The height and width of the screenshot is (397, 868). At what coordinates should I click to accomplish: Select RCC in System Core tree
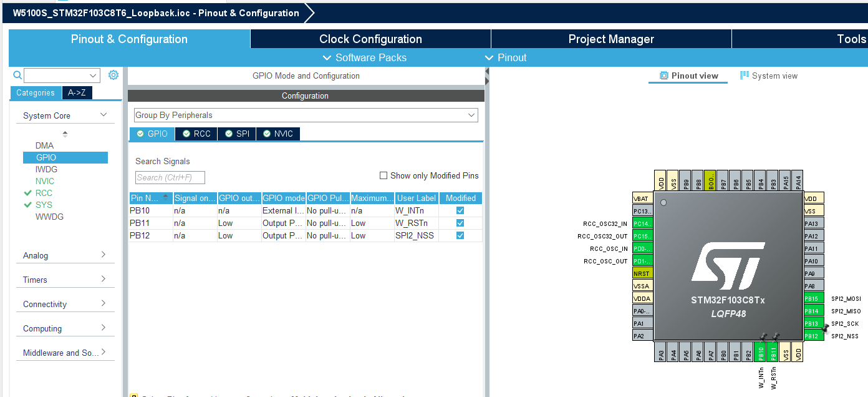click(x=44, y=193)
